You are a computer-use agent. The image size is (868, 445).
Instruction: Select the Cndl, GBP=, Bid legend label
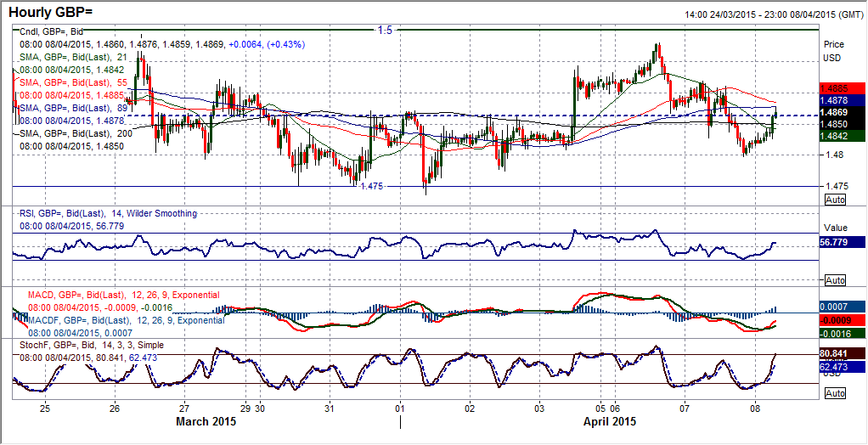point(51,32)
